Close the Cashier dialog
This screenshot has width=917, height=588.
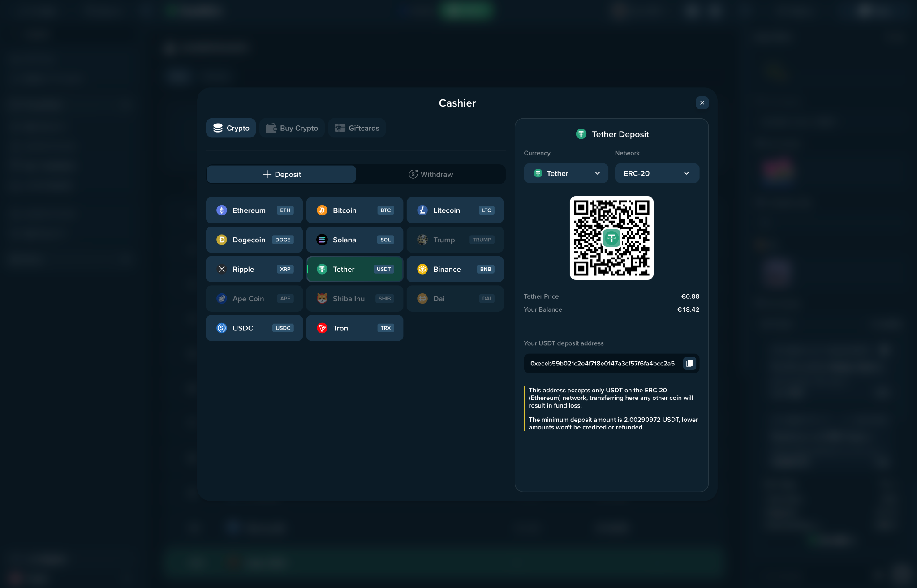[702, 103]
